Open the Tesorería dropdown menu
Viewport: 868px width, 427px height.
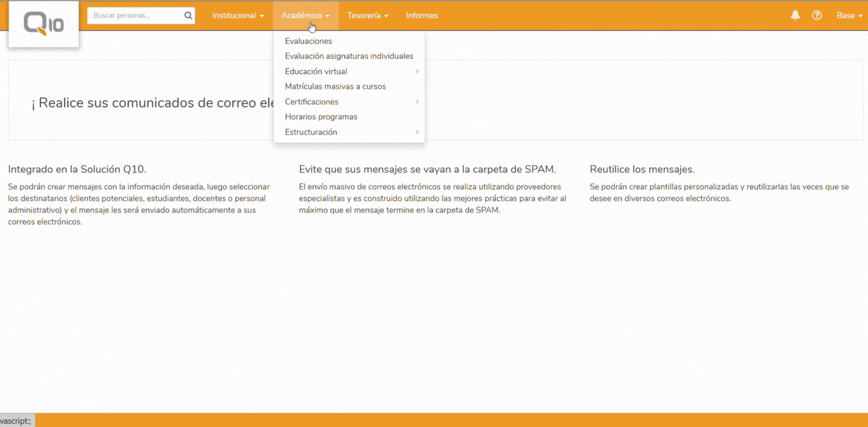367,16
